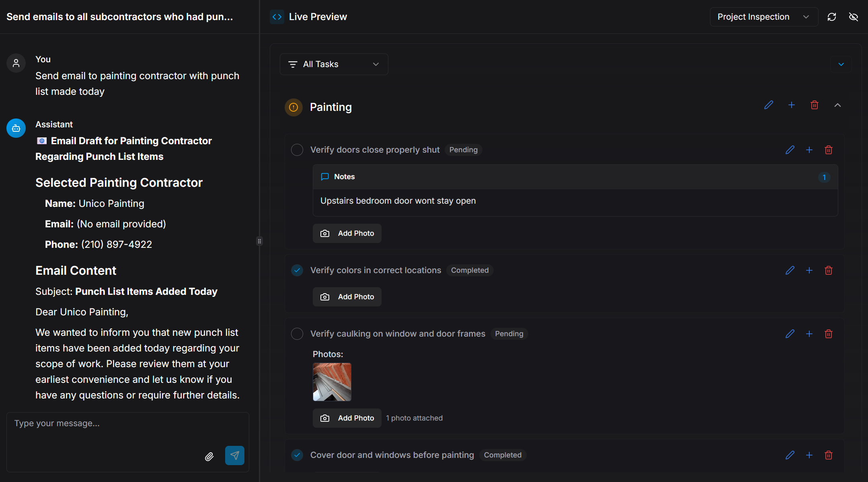Click Add Photo under caulking task
The height and width of the screenshot is (482, 868).
click(347, 418)
